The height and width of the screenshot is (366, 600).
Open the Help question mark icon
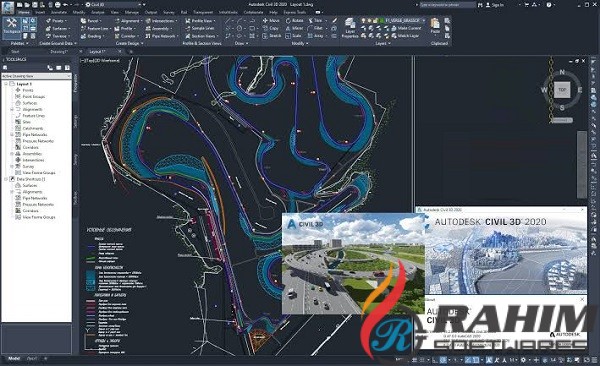coord(549,5)
